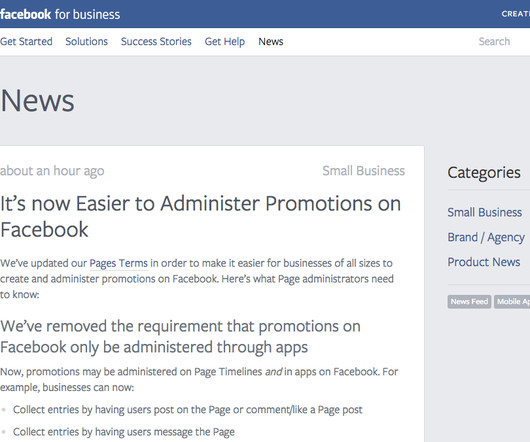The height and width of the screenshot is (442, 530).
Task: Click the 'about an hour ago' timestamp
Action: click(x=52, y=171)
